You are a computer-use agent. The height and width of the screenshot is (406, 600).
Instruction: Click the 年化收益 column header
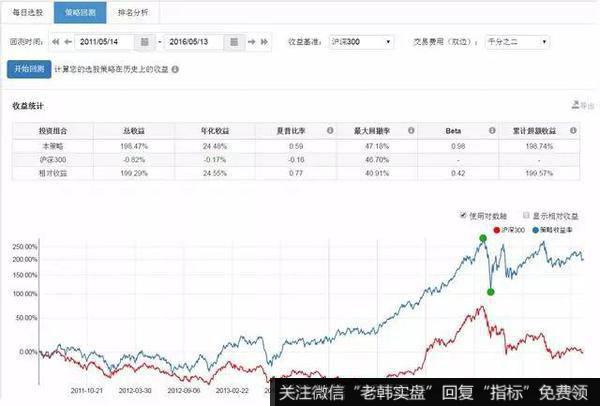tap(215, 131)
